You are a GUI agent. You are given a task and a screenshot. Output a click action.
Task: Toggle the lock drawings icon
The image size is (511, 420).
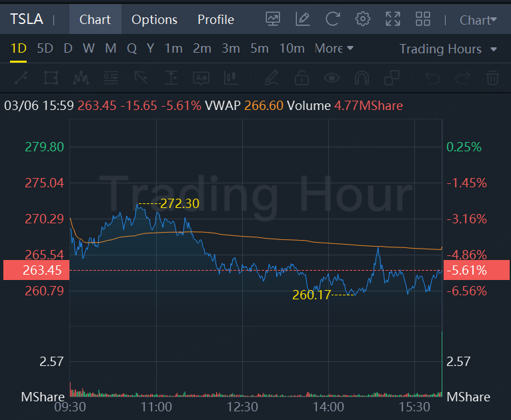302,78
